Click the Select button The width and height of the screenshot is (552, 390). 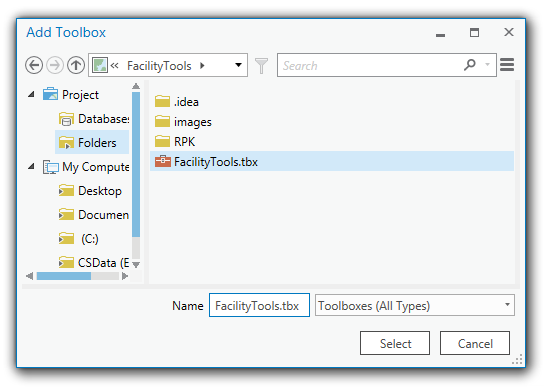click(395, 343)
